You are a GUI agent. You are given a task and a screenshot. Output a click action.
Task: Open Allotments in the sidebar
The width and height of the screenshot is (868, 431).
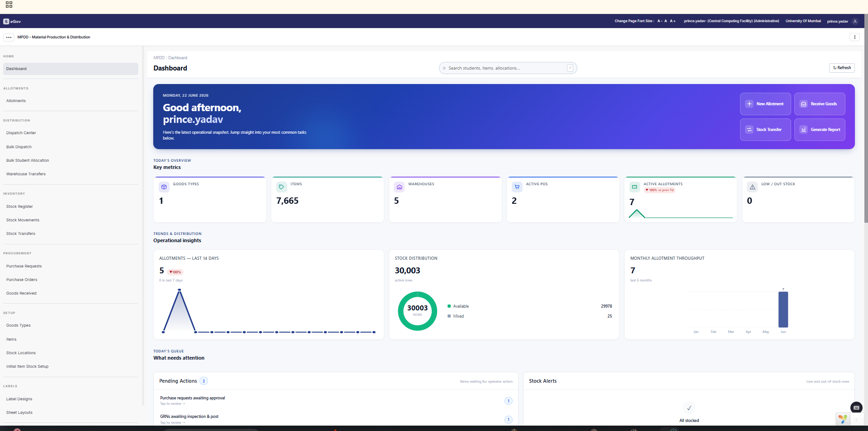(71, 101)
